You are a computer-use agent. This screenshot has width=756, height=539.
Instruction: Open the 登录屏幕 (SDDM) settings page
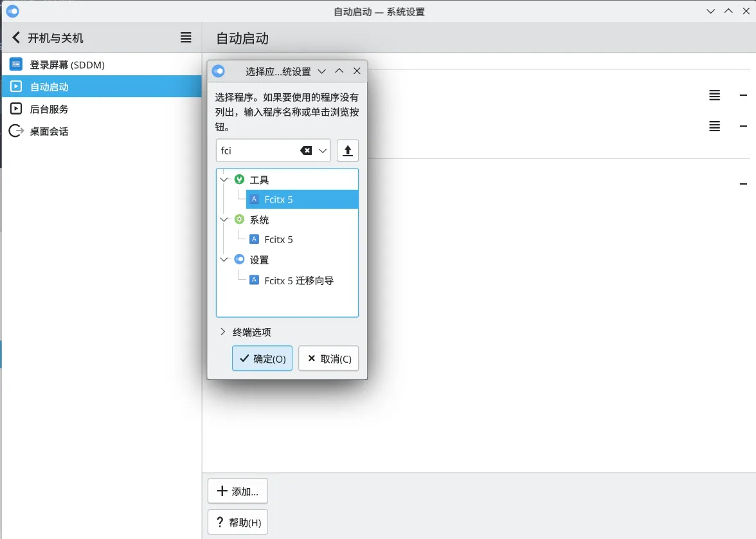(67, 65)
